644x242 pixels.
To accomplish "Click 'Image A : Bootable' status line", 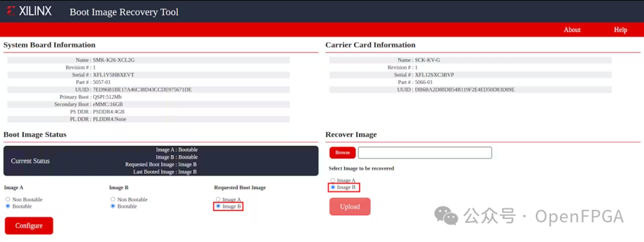I will (177, 150).
